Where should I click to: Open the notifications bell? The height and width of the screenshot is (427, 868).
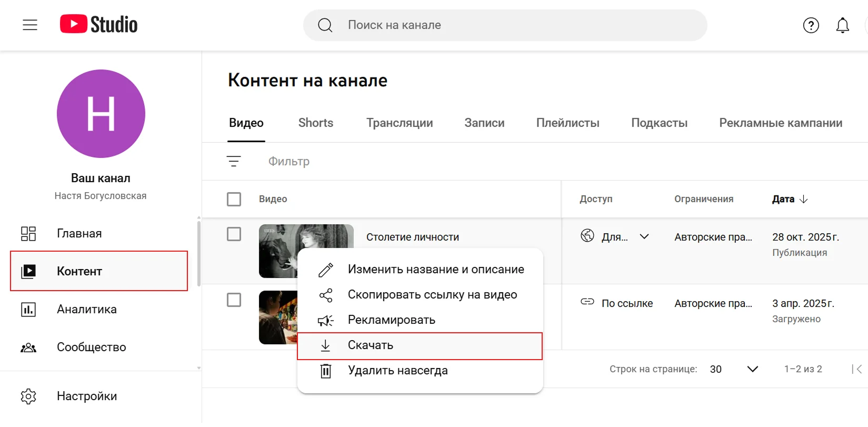click(842, 25)
